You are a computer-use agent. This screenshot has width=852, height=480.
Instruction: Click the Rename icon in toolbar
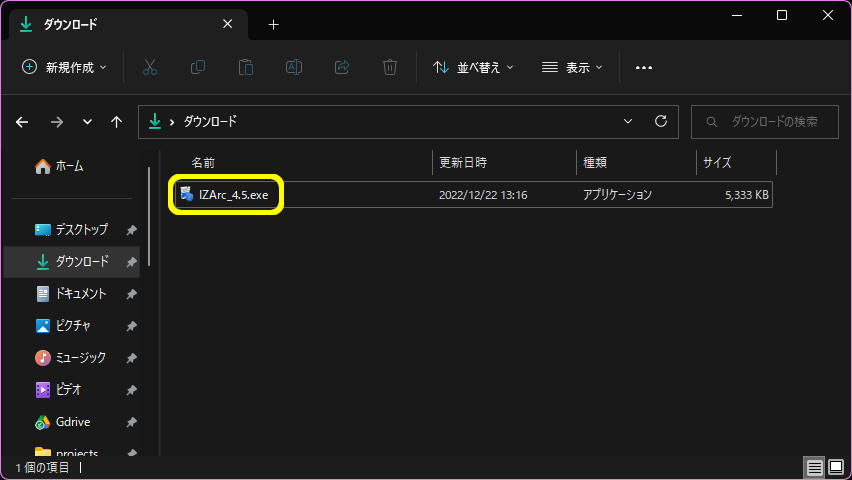294,67
